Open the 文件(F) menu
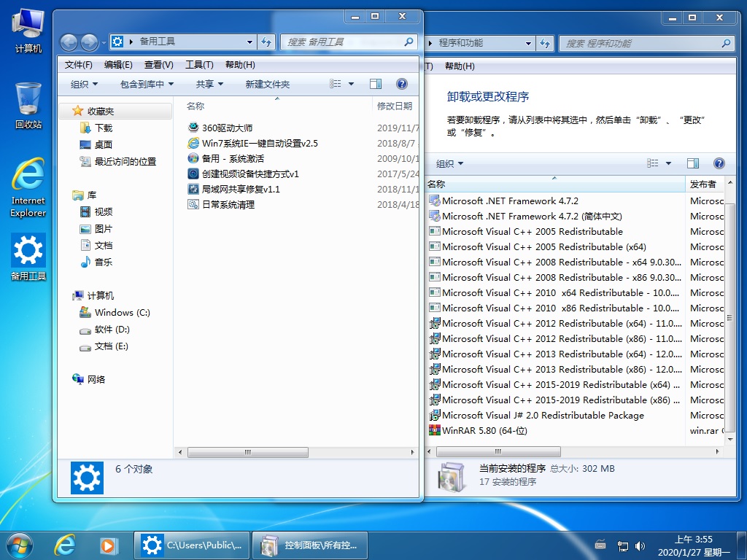This screenshot has height=560, width=747. click(x=79, y=65)
